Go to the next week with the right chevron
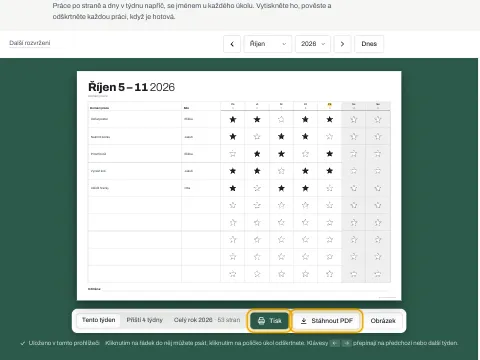Screen dimensions: 480x360 click(342, 44)
